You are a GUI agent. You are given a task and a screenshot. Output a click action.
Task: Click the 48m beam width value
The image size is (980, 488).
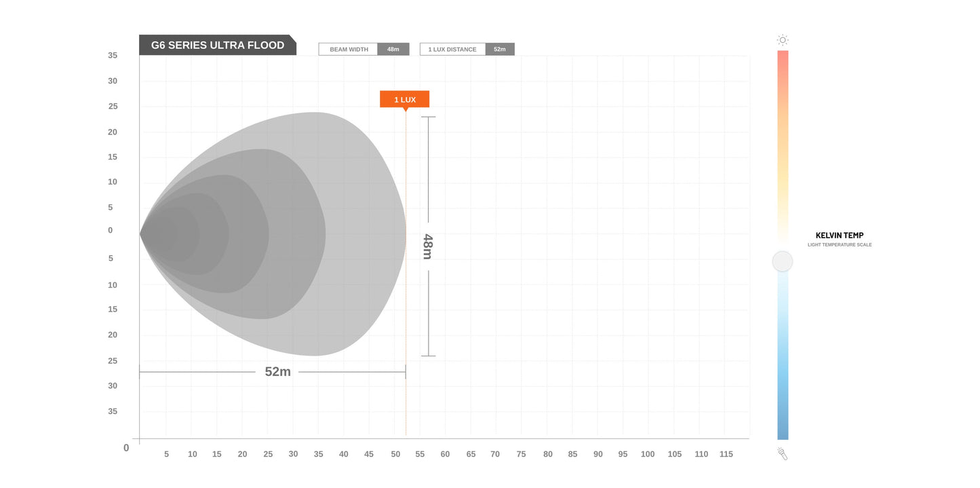(x=393, y=50)
